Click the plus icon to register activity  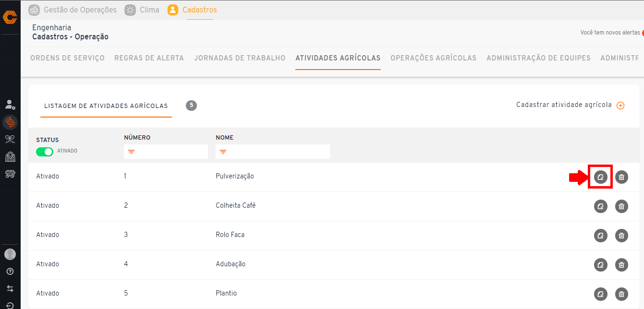click(620, 106)
